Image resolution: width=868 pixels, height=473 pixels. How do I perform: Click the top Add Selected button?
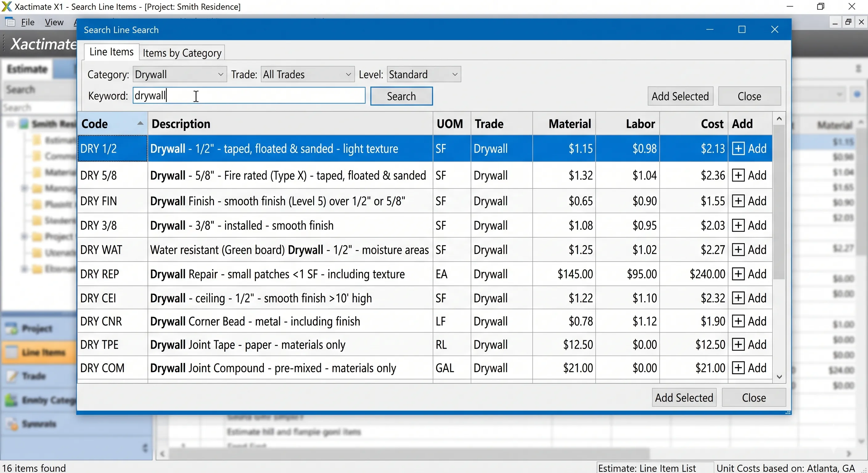[x=680, y=96]
